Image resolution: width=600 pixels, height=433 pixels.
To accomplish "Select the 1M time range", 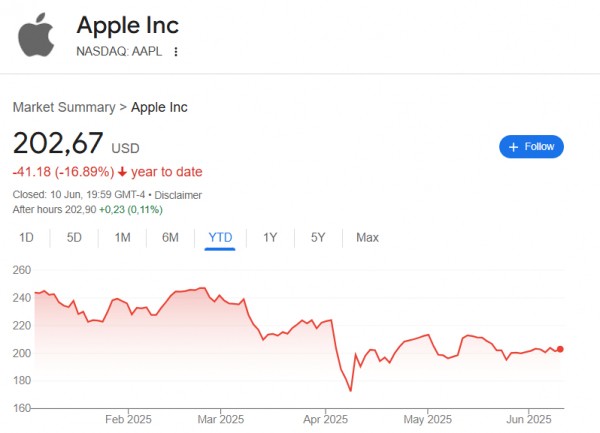I will pos(122,237).
